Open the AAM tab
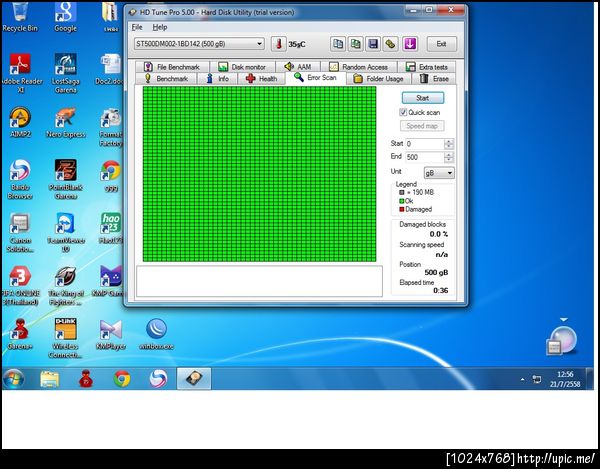This screenshot has width=600, height=469. tap(298, 67)
